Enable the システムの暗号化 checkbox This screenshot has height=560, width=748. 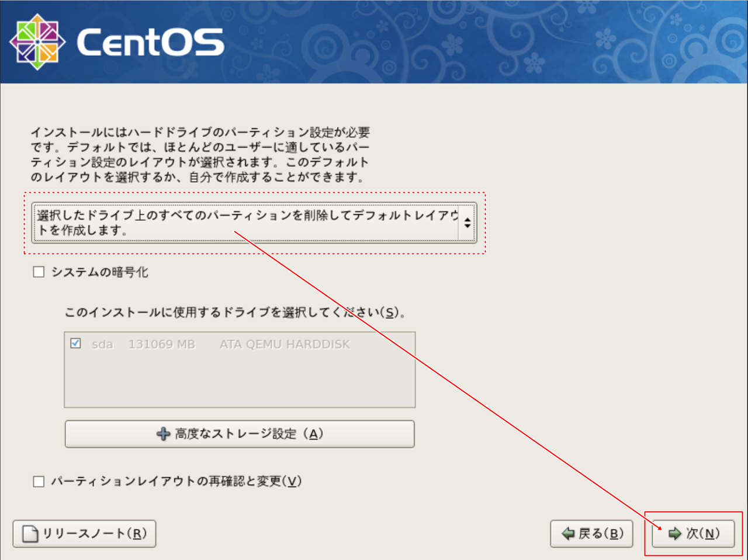click(39, 272)
